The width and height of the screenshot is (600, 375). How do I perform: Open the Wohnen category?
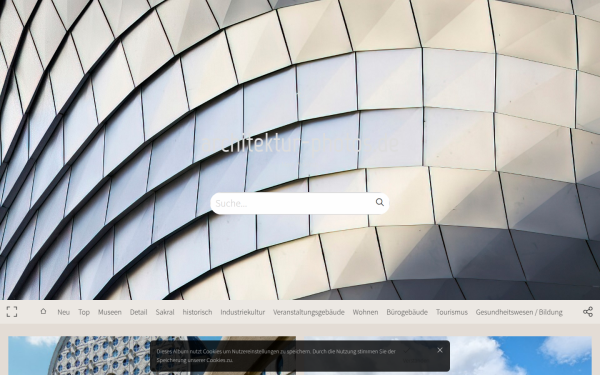365,312
